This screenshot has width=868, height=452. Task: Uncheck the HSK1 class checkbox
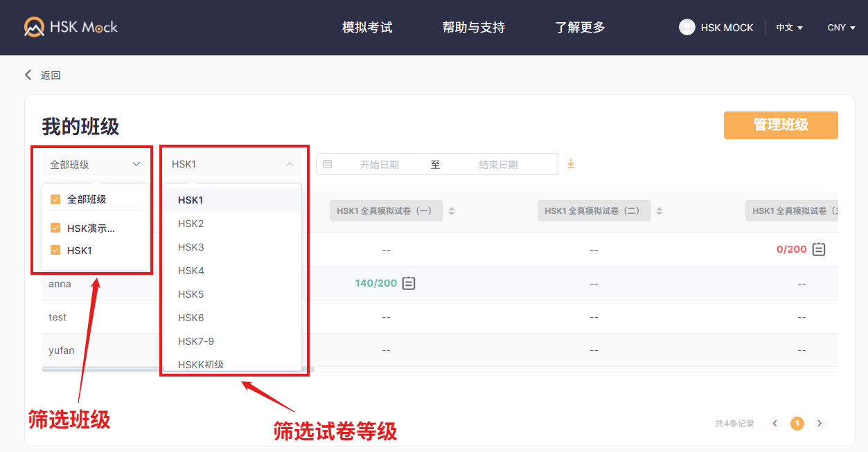[x=55, y=250]
